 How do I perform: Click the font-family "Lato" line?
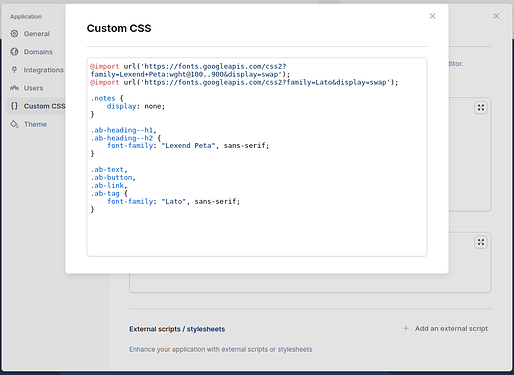pos(173,201)
